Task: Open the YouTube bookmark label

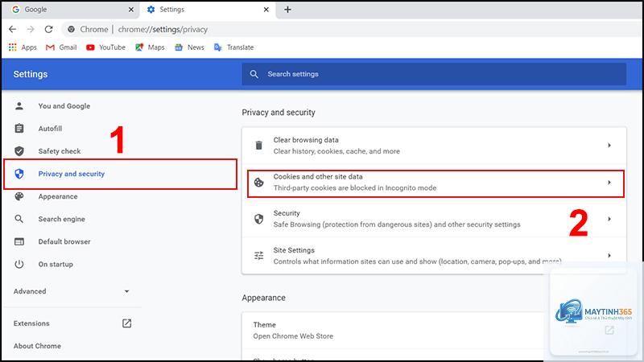Action: point(112,47)
